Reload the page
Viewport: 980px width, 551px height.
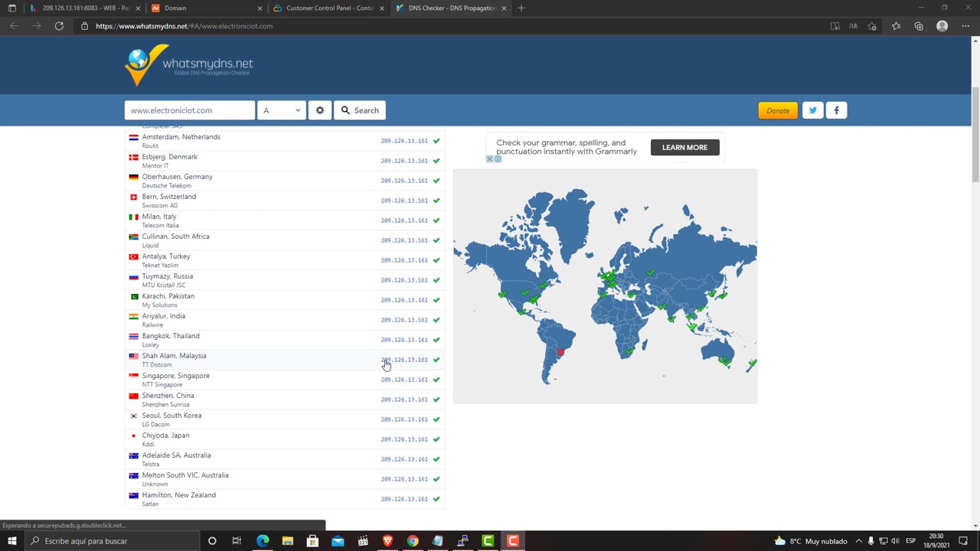click(59, 26)
